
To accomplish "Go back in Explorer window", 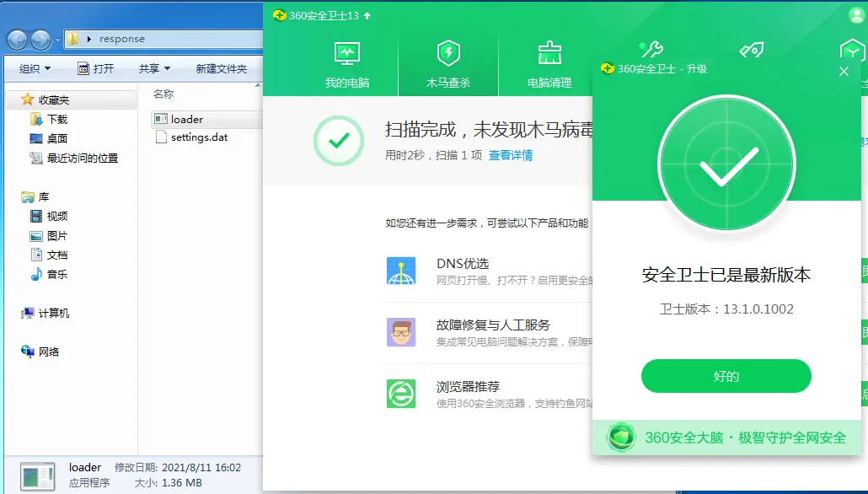I will (17, 40).
